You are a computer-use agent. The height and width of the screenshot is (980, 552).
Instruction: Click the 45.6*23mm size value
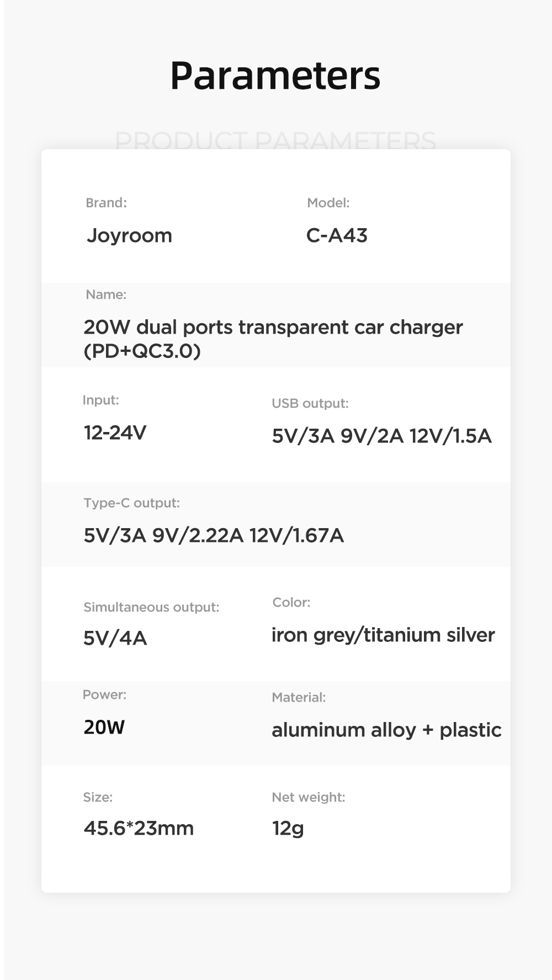click(x=139, y=828)
